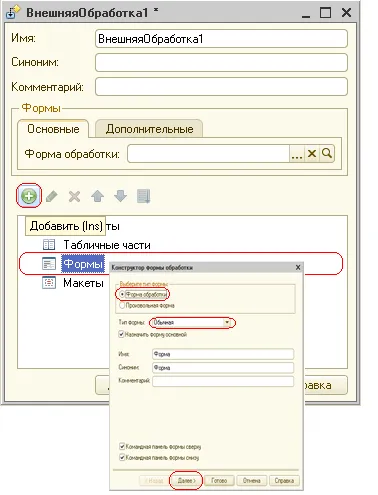
Task: Close the Конструктор формы обработки dialog
Action: (298, 267)
